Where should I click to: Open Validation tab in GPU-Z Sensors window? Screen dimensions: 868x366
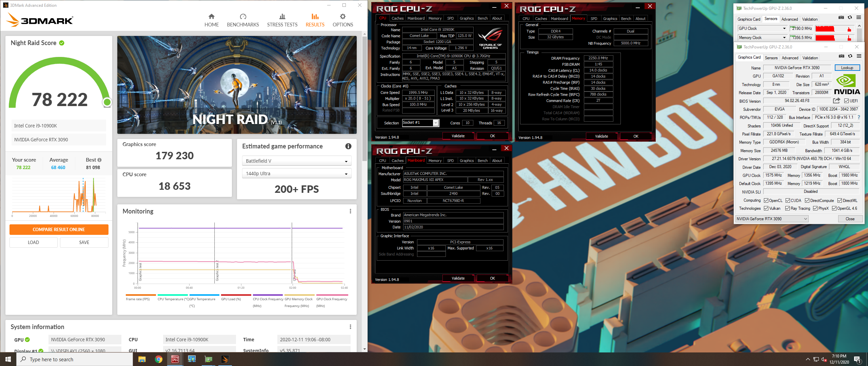click(x=810, y=19)
